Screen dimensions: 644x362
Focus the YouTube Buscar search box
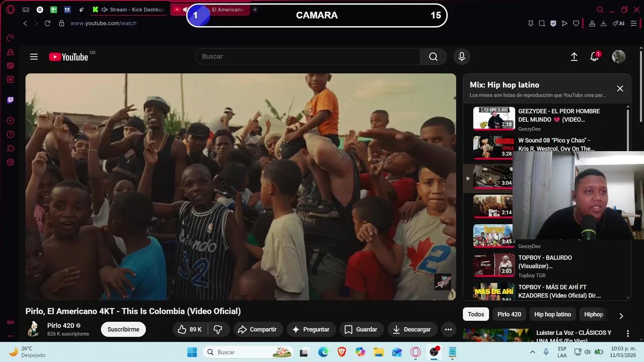click(x=307, y=56)
